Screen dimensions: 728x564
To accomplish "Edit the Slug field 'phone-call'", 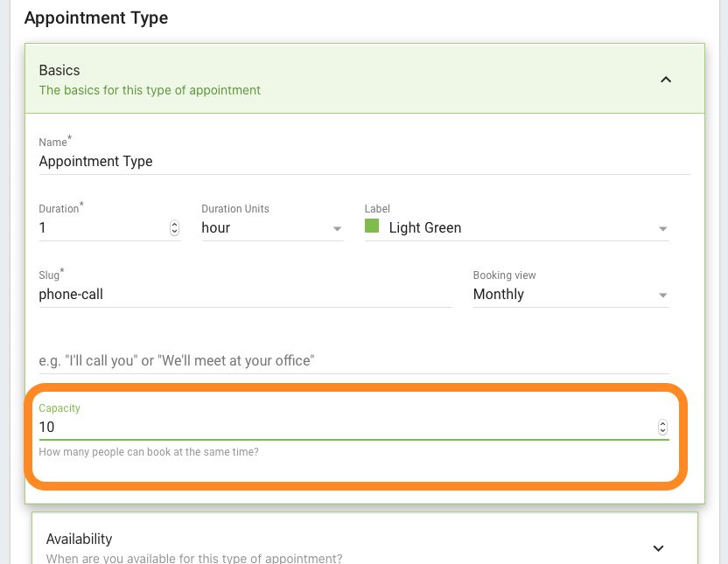I will [x=246, y=294].
